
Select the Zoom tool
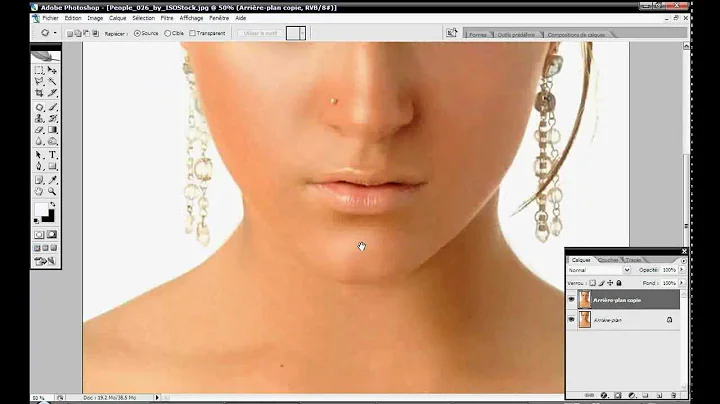(x=52, y=191)
